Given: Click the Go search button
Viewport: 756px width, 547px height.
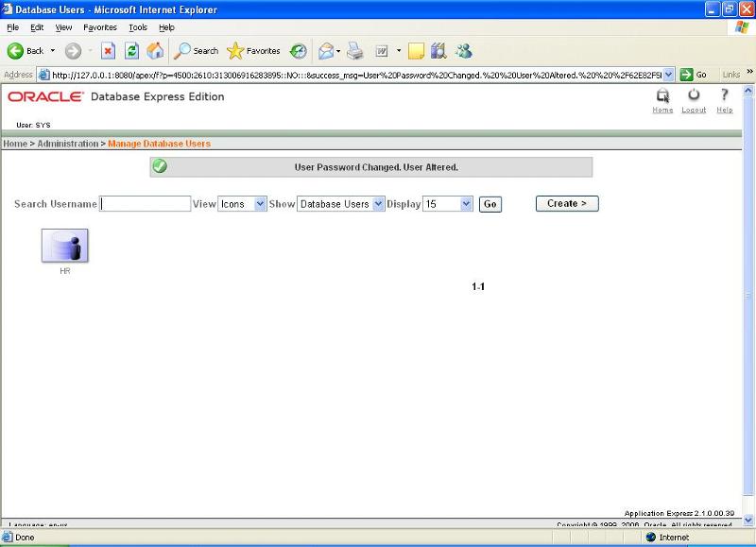Looking at the screenshot, I should [x=490, y=204].
